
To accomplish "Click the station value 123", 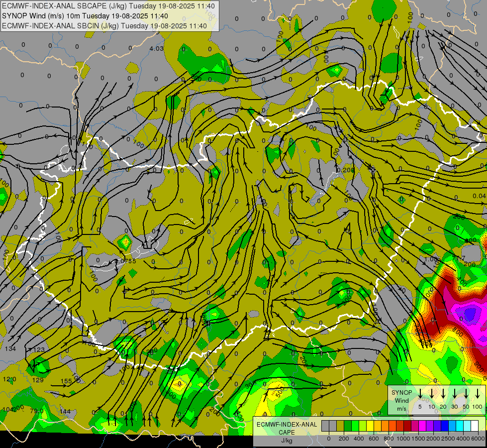I will coord(39,349).
